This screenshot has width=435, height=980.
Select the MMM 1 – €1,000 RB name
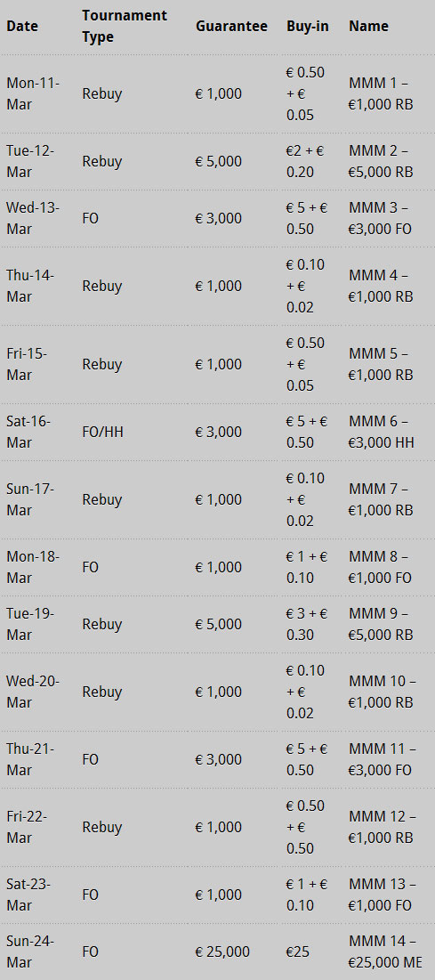(380, 93)
